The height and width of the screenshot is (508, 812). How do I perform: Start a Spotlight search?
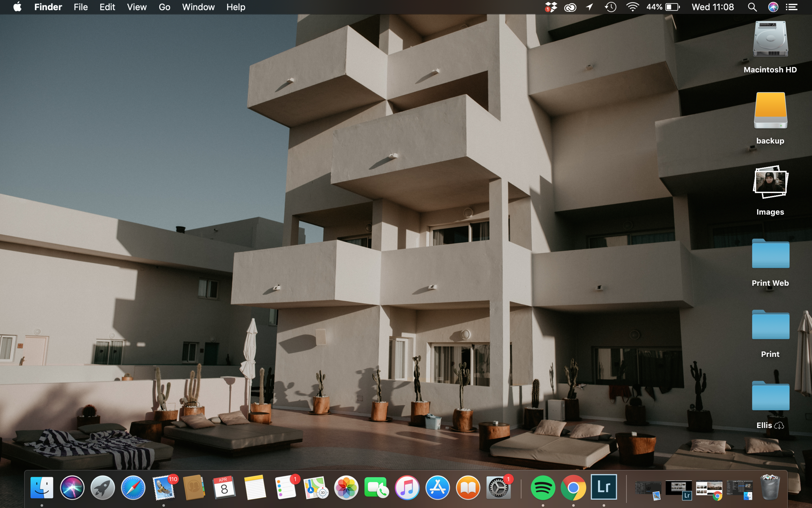click(x=752, y=7)
